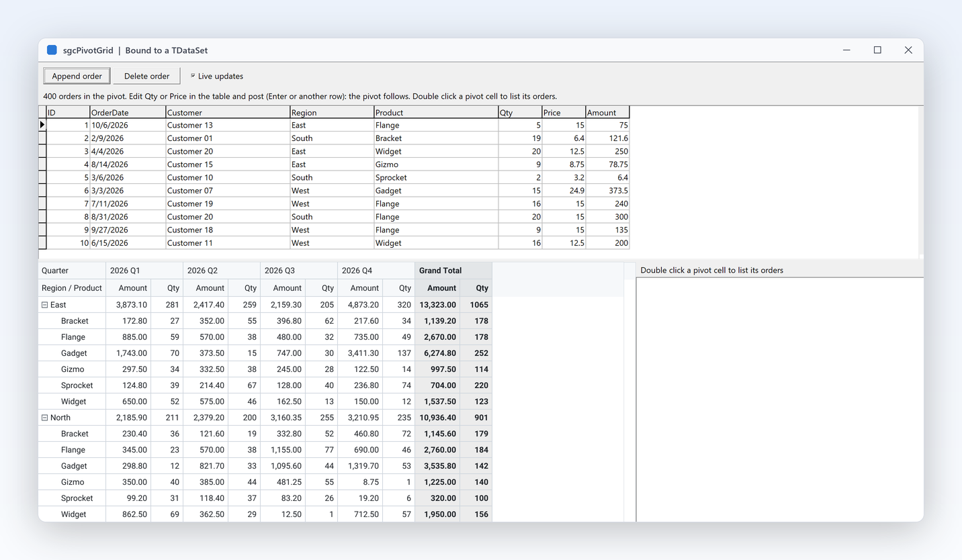
Task: Select North Bracket Q4 amount 460.80
Action: 360,434
